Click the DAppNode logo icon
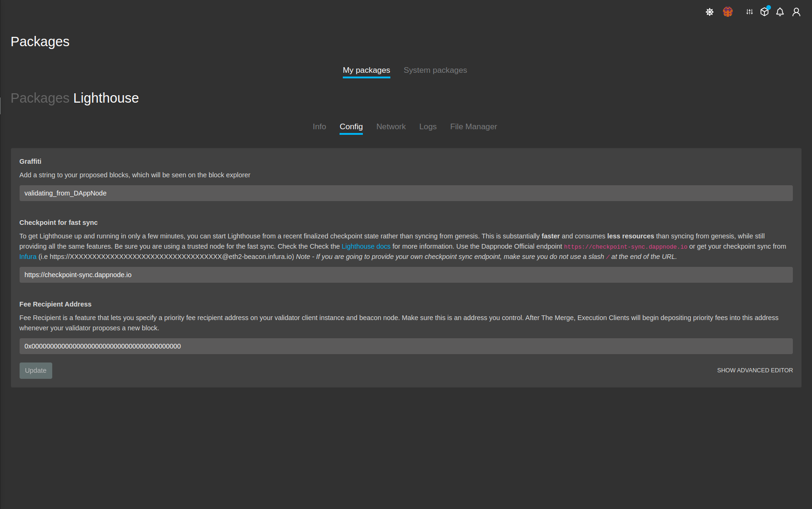812x509 pixels. click(x=728, y=12)
